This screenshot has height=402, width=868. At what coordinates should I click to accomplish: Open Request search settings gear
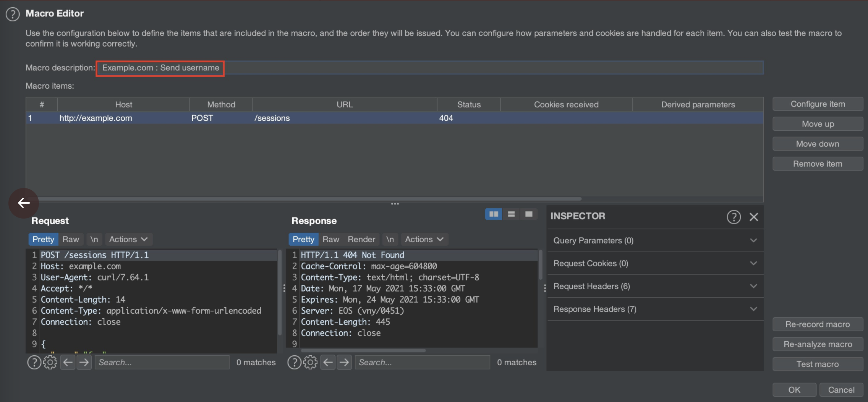tap(50, 362)
